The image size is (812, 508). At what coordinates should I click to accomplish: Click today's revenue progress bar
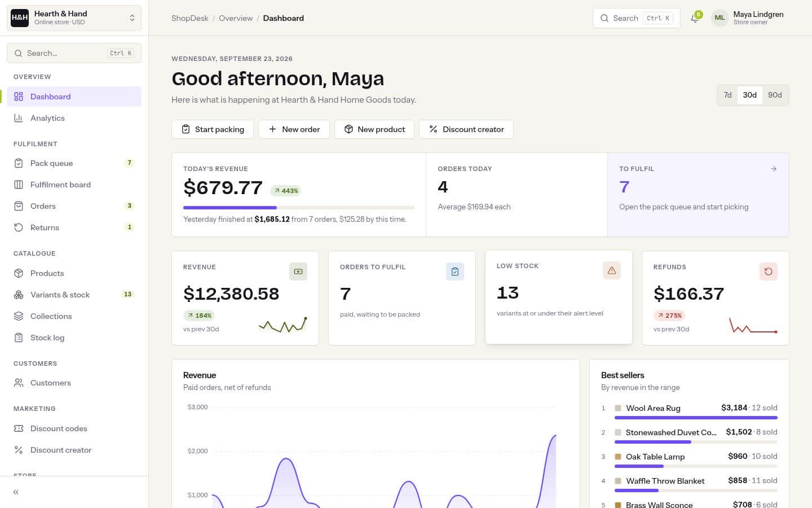[299, 208]
